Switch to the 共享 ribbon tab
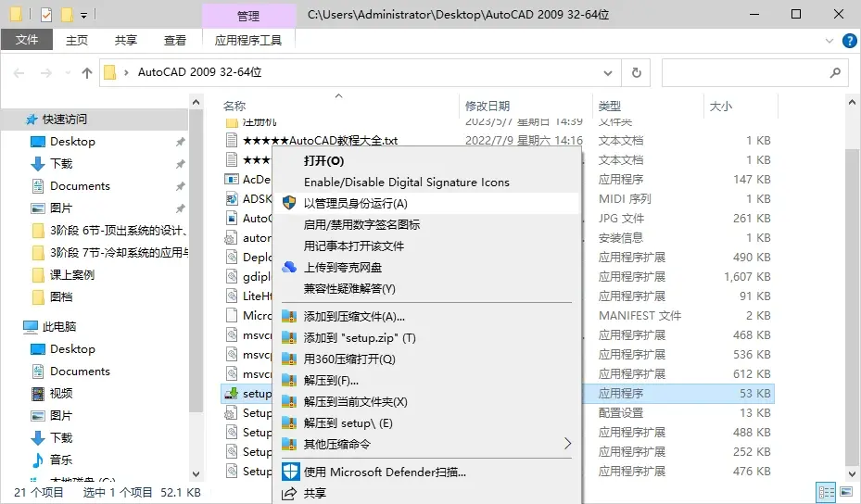The width and height of the screenshot is (861, 504). [126, 40]
